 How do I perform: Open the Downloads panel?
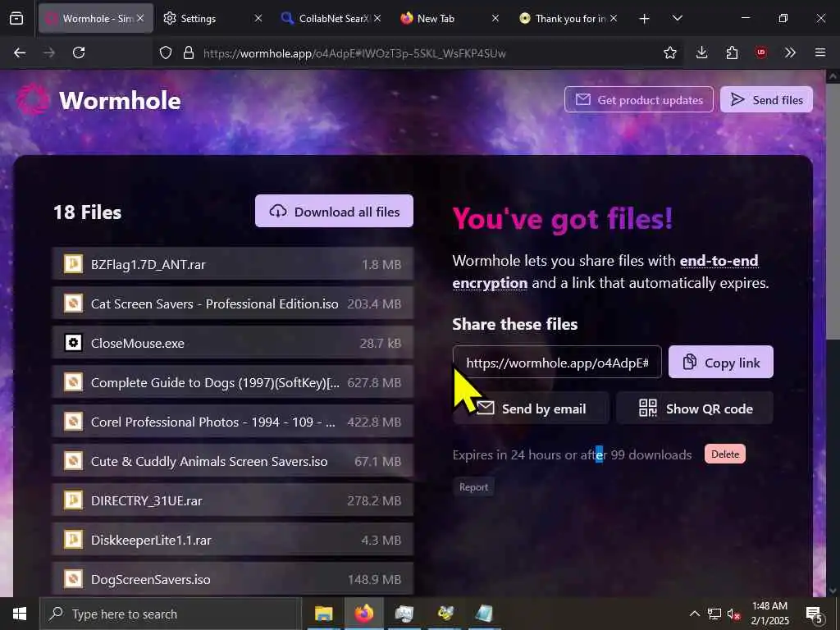click(x=702, y=52)
